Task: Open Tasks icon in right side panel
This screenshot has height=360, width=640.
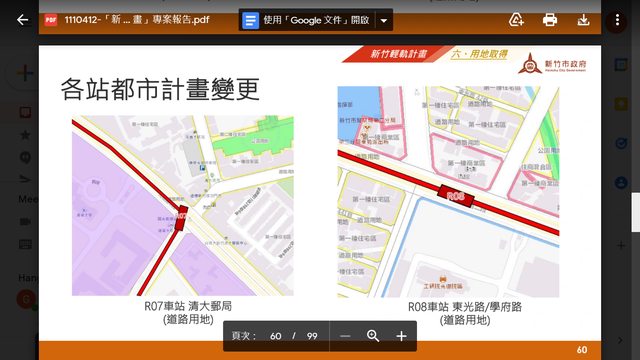Action: click(621, 143)
